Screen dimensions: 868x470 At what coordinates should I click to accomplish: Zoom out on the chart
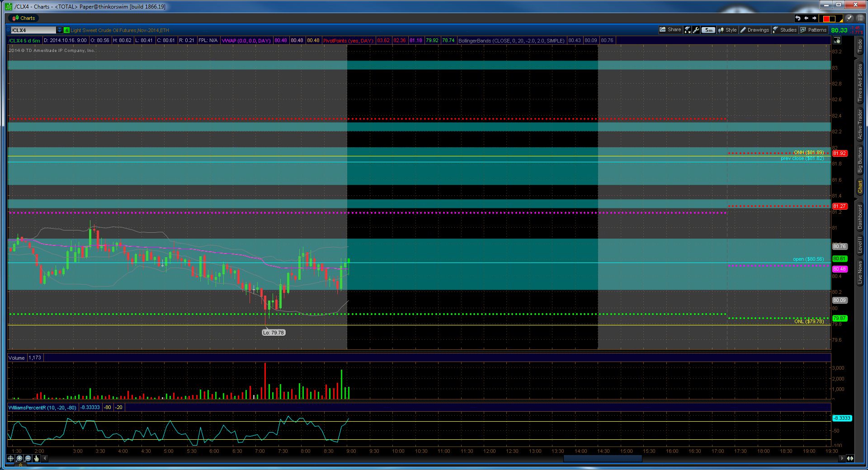coord(28,458)
